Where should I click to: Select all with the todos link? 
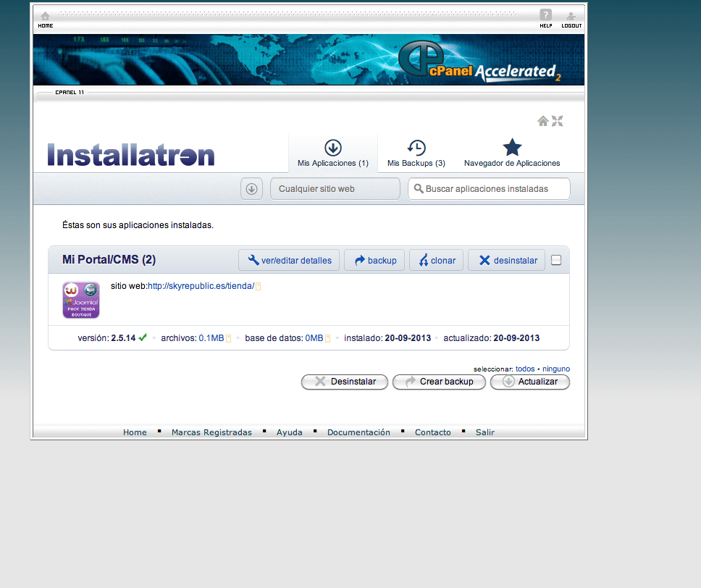(525, 369)
